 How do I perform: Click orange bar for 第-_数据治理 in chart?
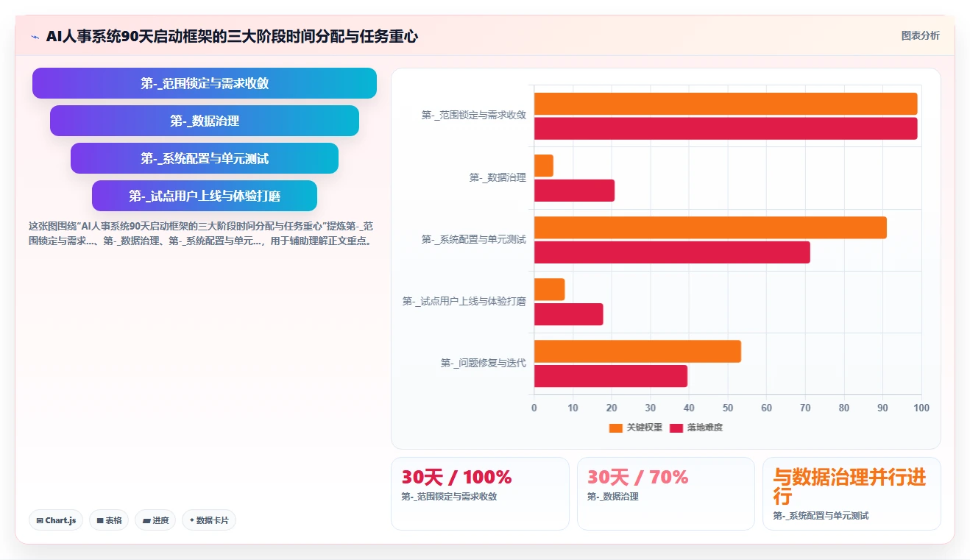[x=544, y=166]
